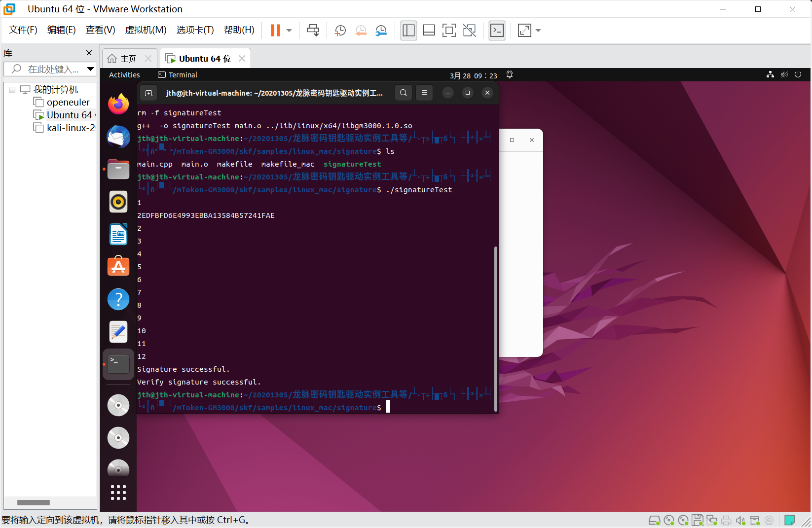
Task: Click the printer status icon
Action: tap(726, 520)
